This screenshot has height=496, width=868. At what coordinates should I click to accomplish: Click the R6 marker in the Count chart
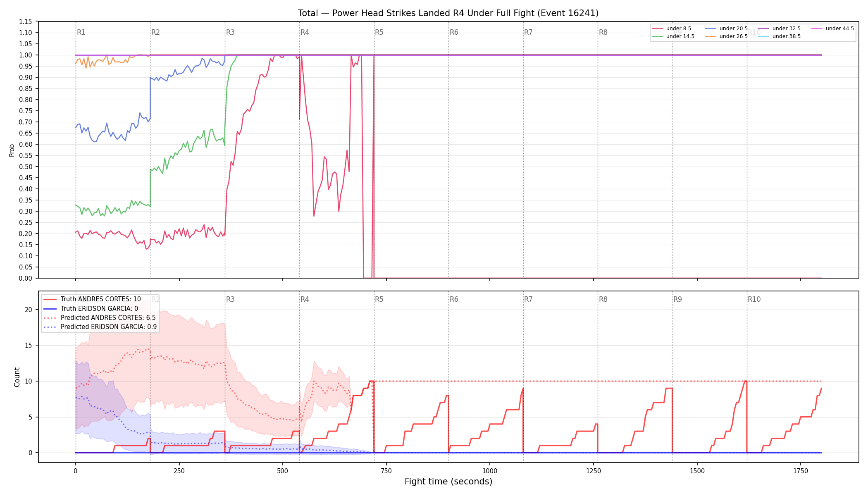[x=454, y=299]
